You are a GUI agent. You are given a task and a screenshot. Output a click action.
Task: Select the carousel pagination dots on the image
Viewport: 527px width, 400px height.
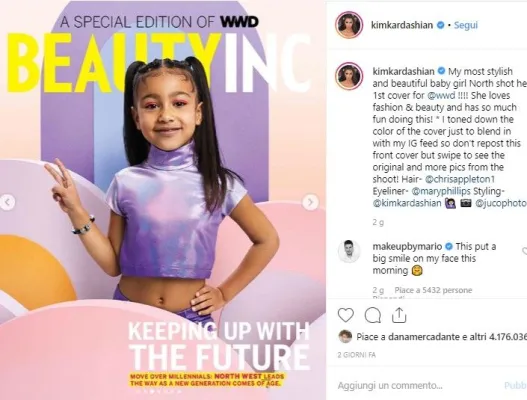[x=158, y=391]
